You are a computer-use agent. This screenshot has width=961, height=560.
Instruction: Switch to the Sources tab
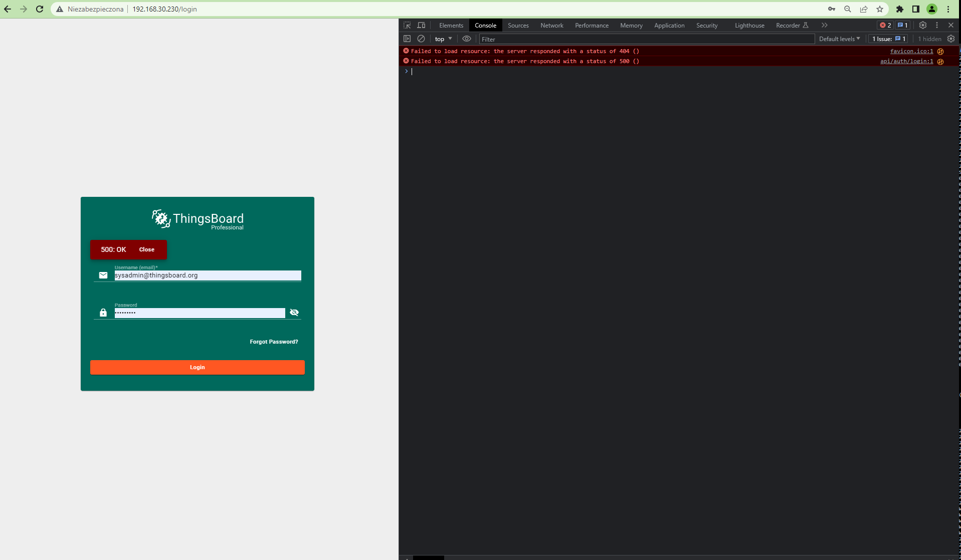tap(518, 25)
